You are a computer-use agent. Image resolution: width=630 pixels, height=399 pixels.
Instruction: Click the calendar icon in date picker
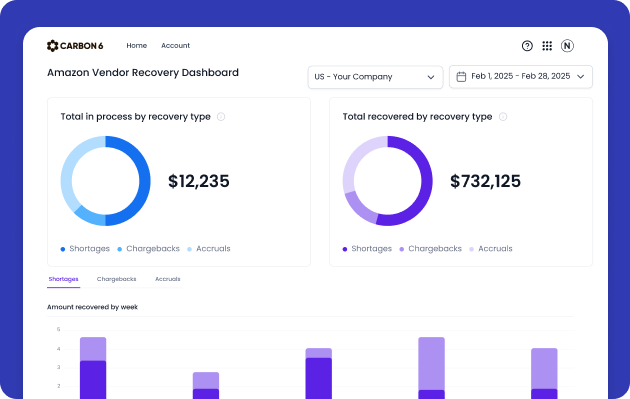(x=461, y=76)
